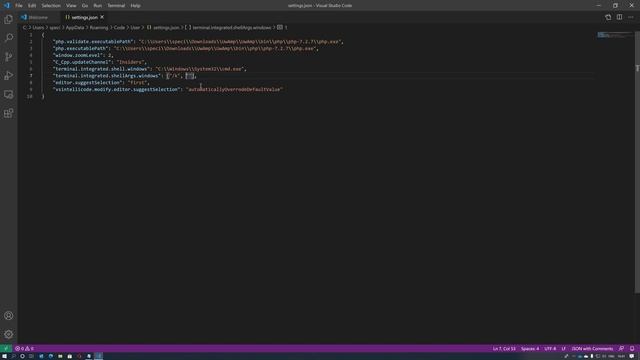
Task: Click the "php.validate.executablePath" key
Action: tap(93, 42)
